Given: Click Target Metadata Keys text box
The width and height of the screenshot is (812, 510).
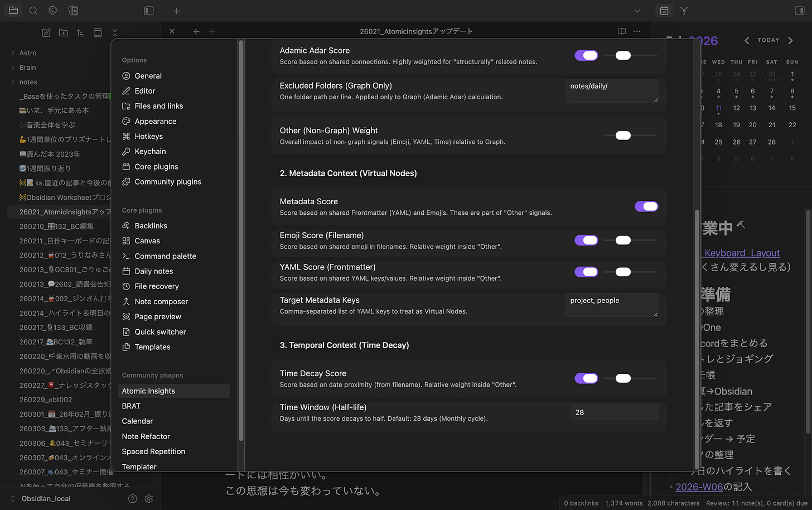Looking at the screenshot, I should pyautogui.click(x=612, y=305).
